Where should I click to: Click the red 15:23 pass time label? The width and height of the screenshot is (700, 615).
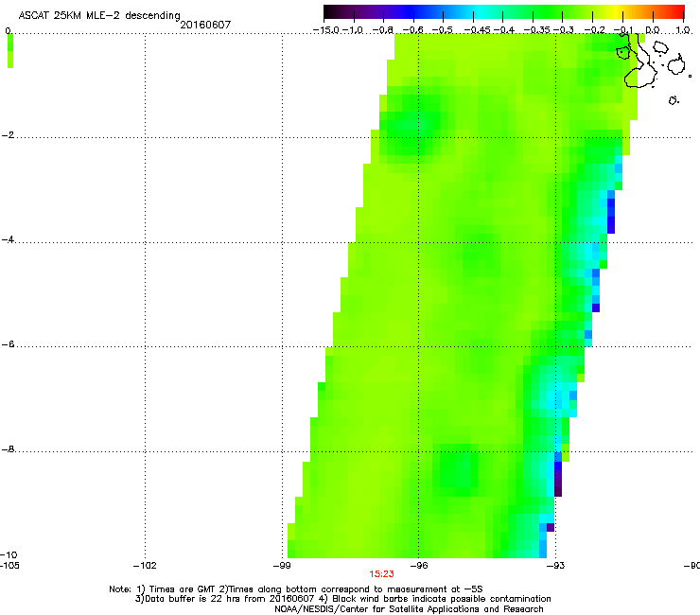[x=382, y=574]
